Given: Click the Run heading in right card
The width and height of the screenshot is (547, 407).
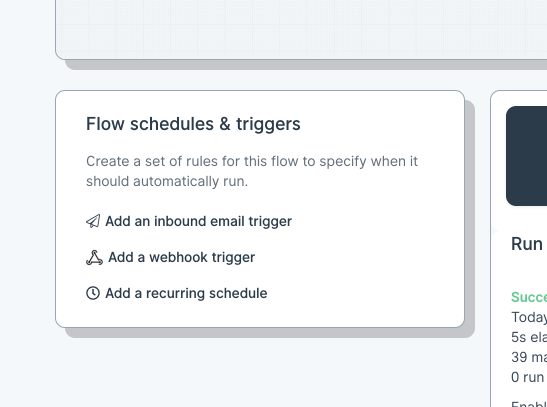Looking at the screenshot, I should point(527,244).
